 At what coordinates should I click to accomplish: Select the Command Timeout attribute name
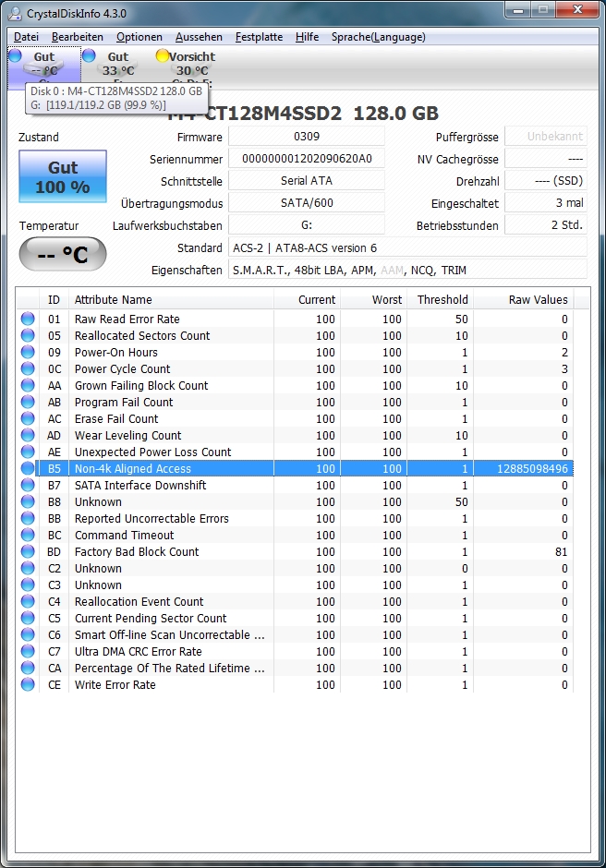pos(124,536)
